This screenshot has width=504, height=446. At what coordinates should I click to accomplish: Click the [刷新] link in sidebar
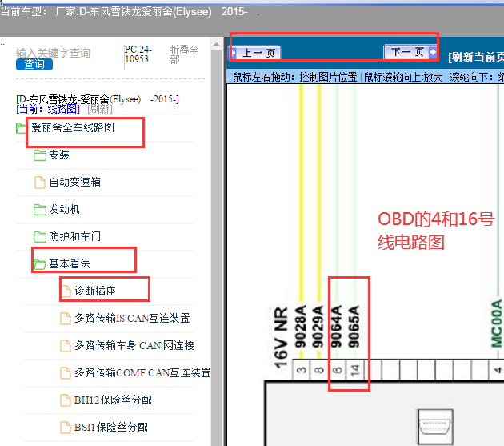100,110
